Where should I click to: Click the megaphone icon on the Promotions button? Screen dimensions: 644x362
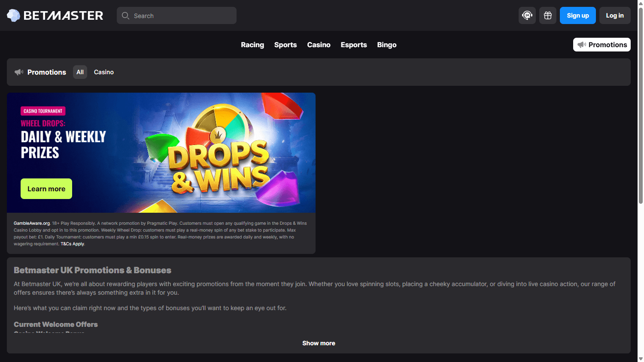[582, 45]
